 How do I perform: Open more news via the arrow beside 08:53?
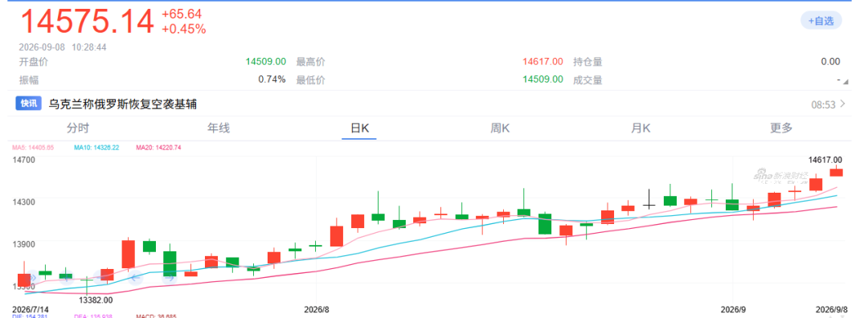pos(842,104)
